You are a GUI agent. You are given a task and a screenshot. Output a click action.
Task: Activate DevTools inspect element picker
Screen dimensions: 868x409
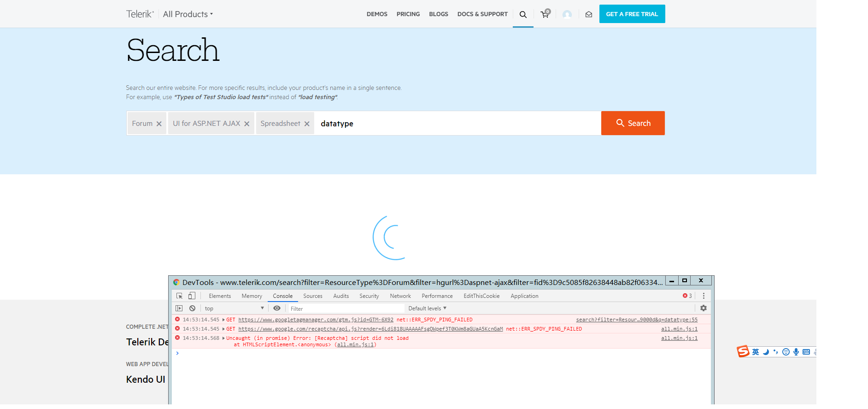(x=180, y=296)
